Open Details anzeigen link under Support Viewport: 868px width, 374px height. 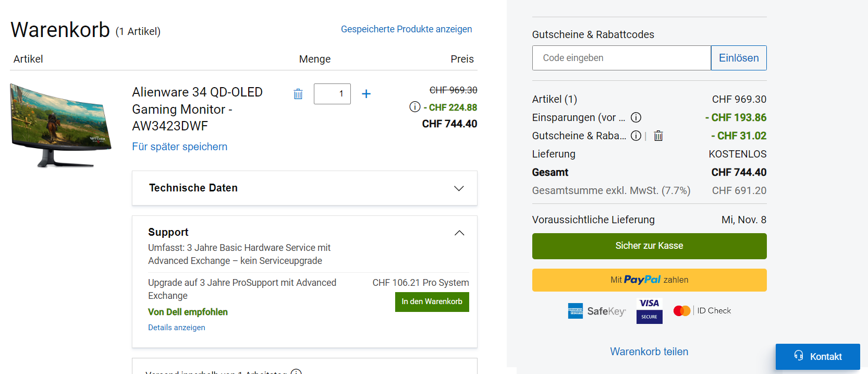point(176,328)
